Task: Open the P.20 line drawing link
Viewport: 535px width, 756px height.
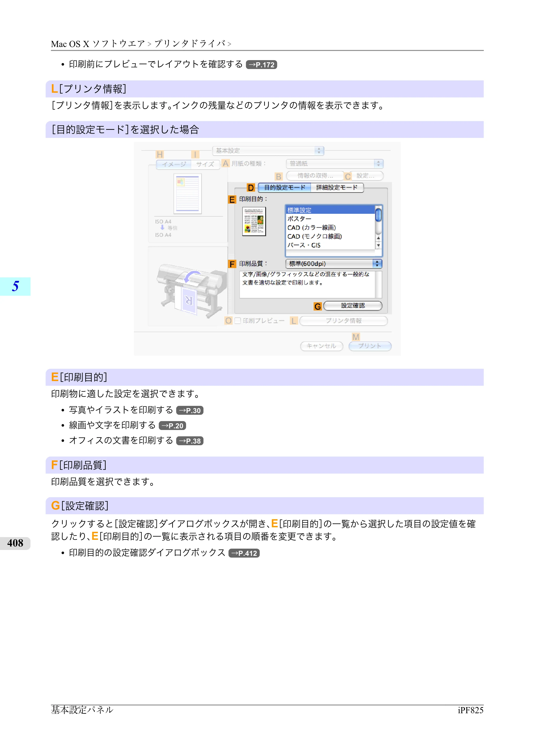Action: [x=172, y=426]
